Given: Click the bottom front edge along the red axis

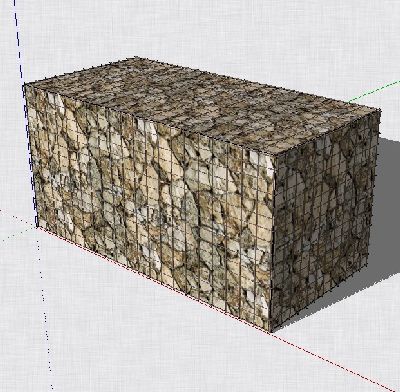Looking at the screenshot, I should (153, 279).
